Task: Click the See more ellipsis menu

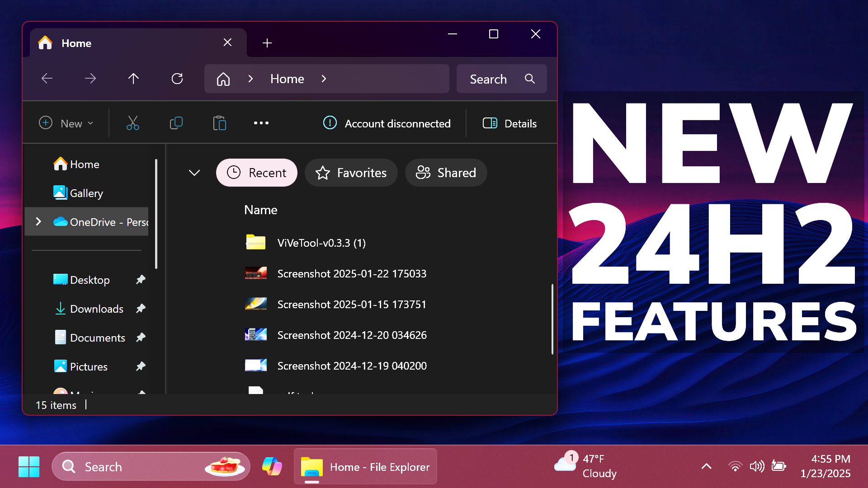Action: [261, 123]
